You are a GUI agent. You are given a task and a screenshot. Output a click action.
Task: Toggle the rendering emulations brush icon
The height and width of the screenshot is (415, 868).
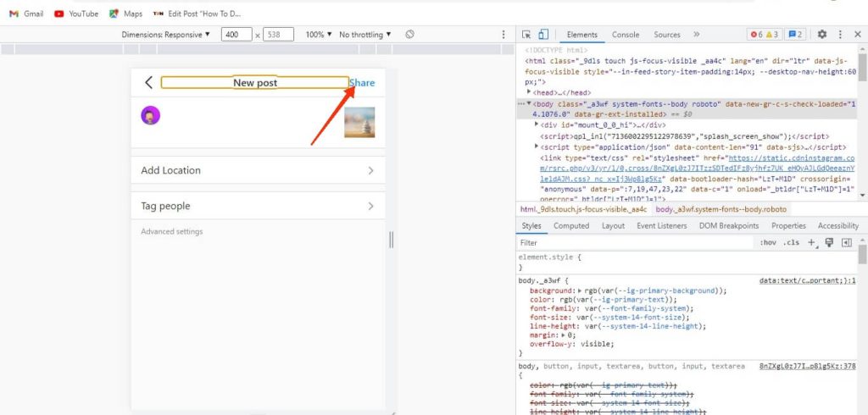coord(829,242)
